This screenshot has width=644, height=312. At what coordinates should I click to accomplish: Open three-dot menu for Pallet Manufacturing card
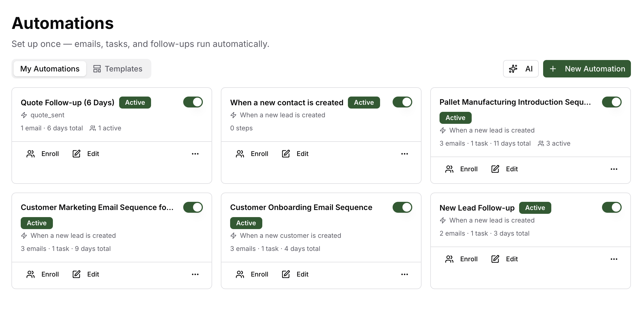point(614,169)
